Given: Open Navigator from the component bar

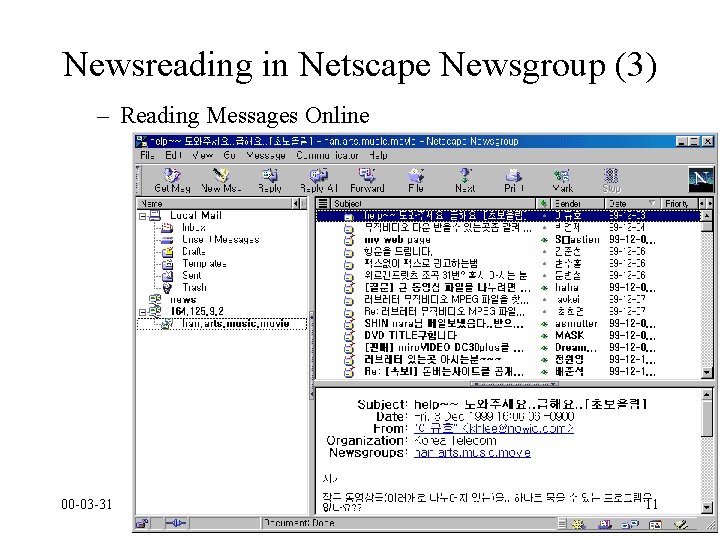Looking at the screenshot, I should [578, 524].
